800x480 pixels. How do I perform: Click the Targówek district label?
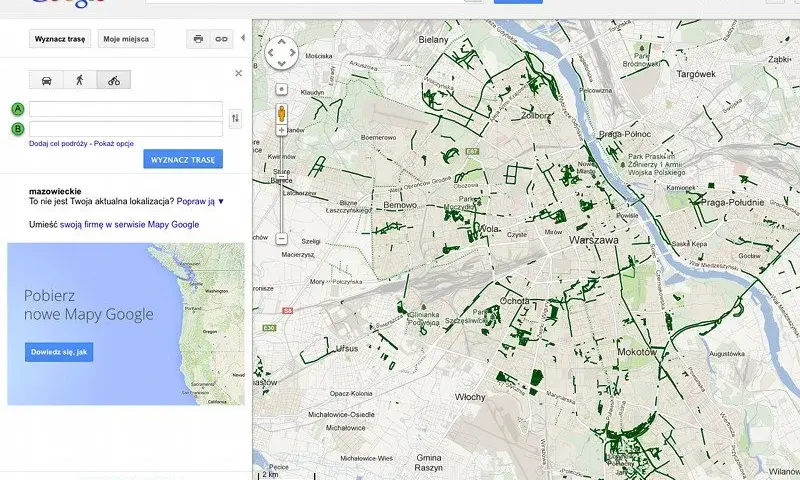696,74
